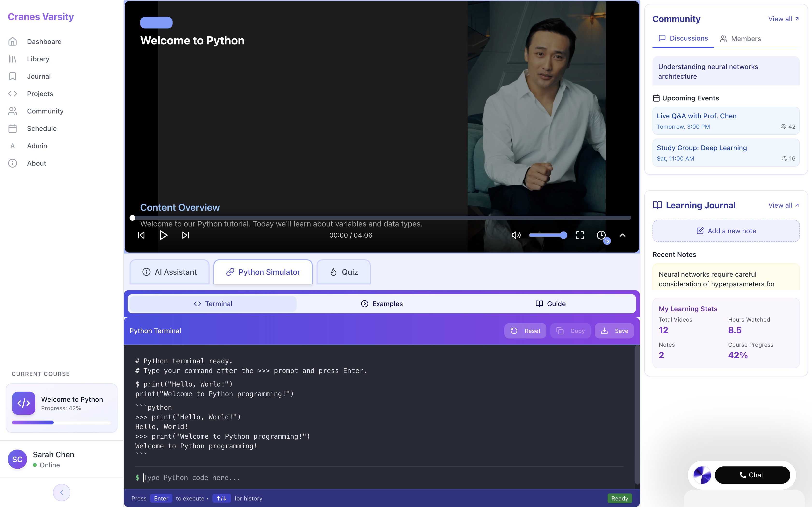Select the Library sidebar icon
Screen dimensions: 812x507
coord(12,59)
